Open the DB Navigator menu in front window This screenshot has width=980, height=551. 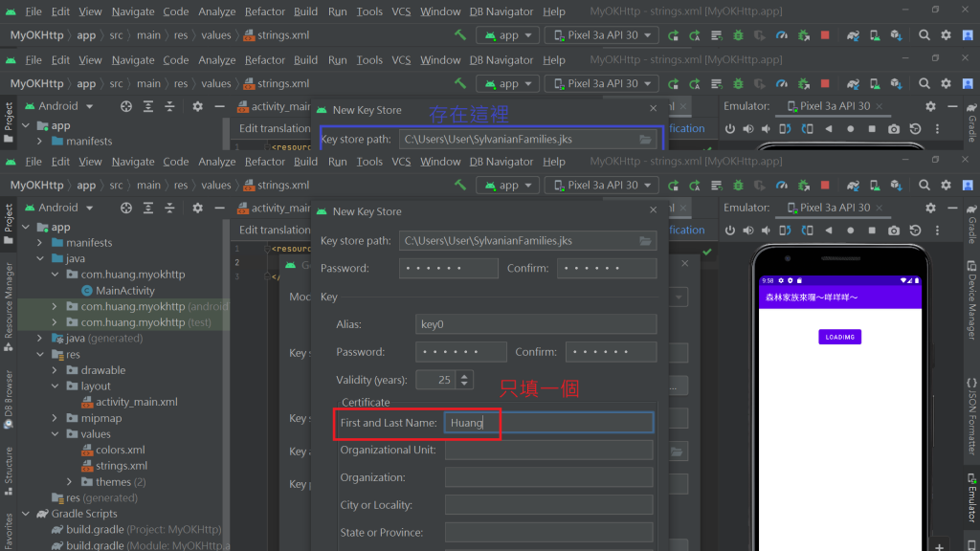click(x=501, y=161)
